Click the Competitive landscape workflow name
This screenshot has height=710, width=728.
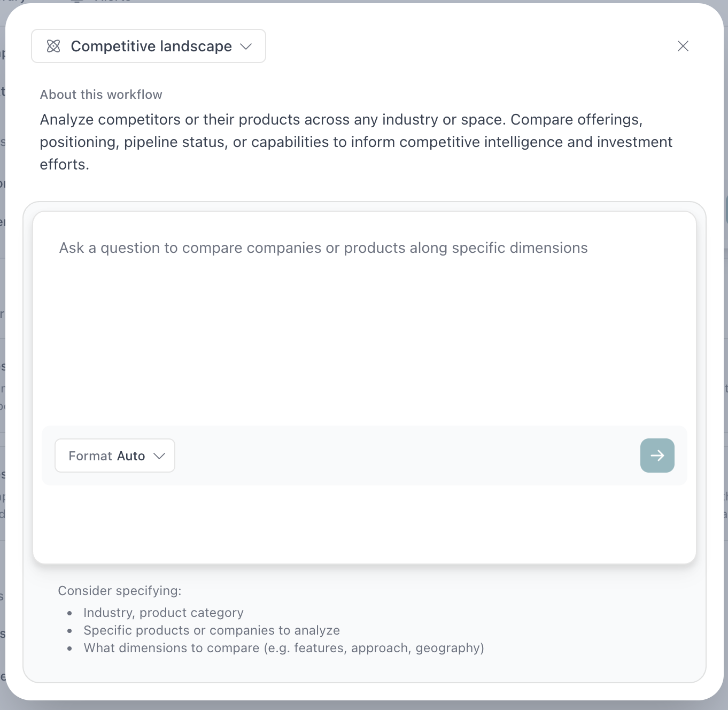pos(151,47)
